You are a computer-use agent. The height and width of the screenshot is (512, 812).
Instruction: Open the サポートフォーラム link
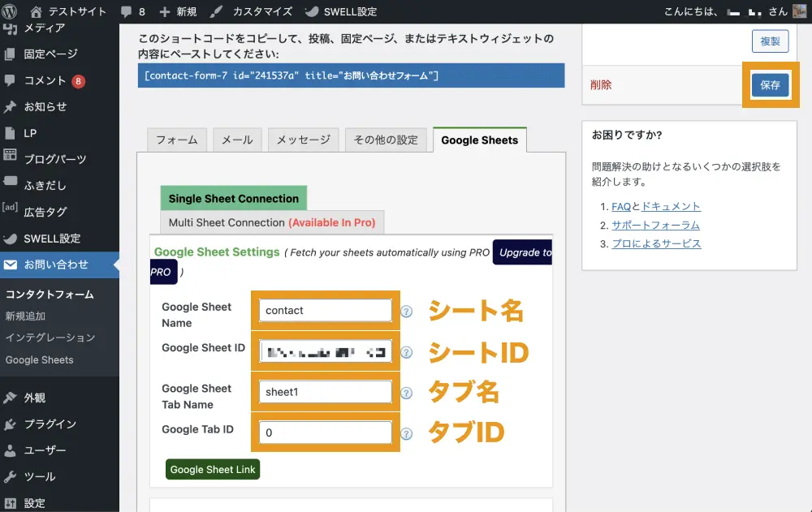[x=655, y=225]
